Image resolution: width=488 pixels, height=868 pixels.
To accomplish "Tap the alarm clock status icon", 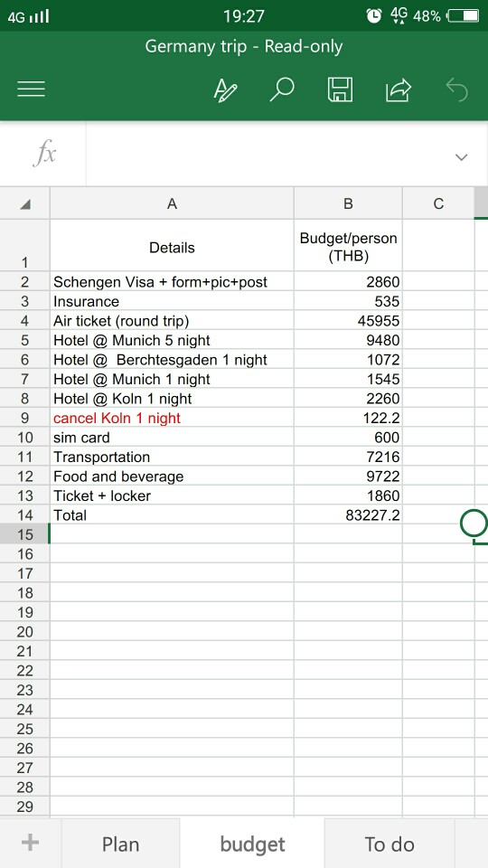I will click(x=374, y=16).
